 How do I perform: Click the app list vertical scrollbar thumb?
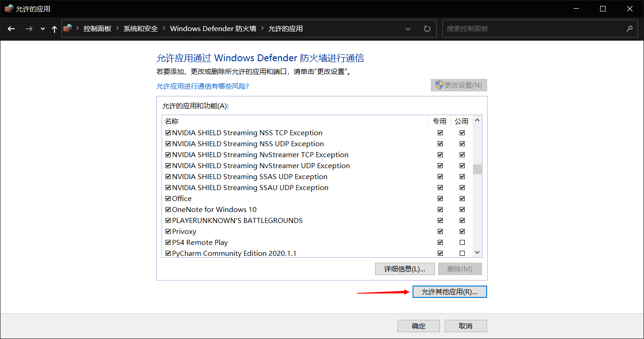pyautogui.click(x=477, y=169)
